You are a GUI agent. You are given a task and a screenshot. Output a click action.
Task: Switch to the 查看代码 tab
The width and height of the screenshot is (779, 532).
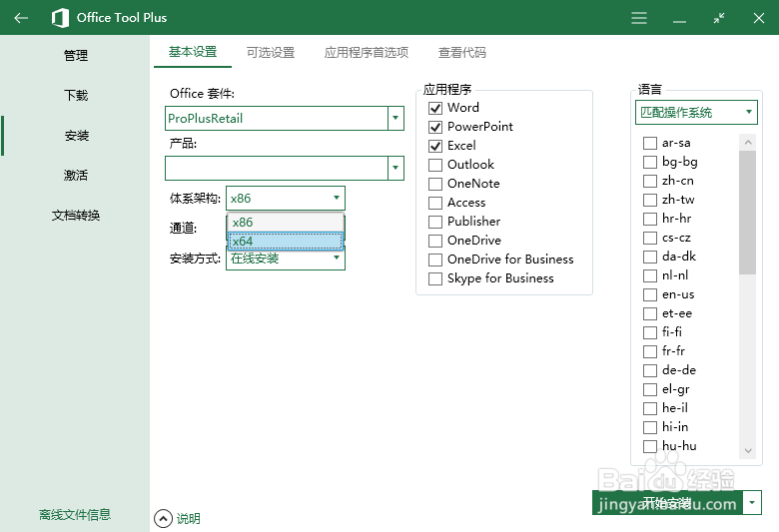point(462,52)
